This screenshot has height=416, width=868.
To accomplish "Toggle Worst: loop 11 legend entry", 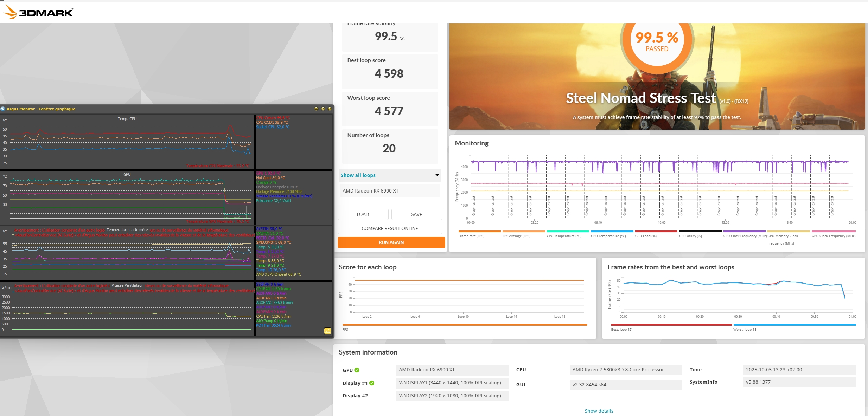I will [745, 330].
